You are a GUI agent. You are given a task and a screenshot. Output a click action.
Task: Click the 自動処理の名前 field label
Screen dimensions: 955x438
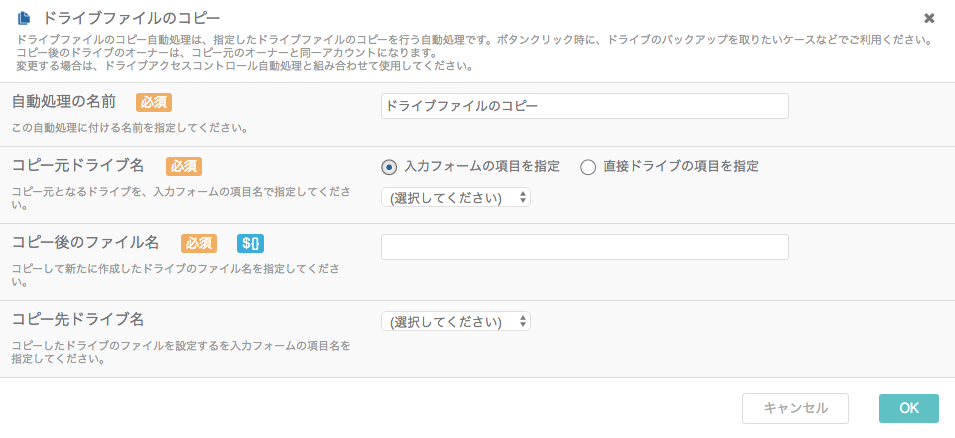pos(64,102)
